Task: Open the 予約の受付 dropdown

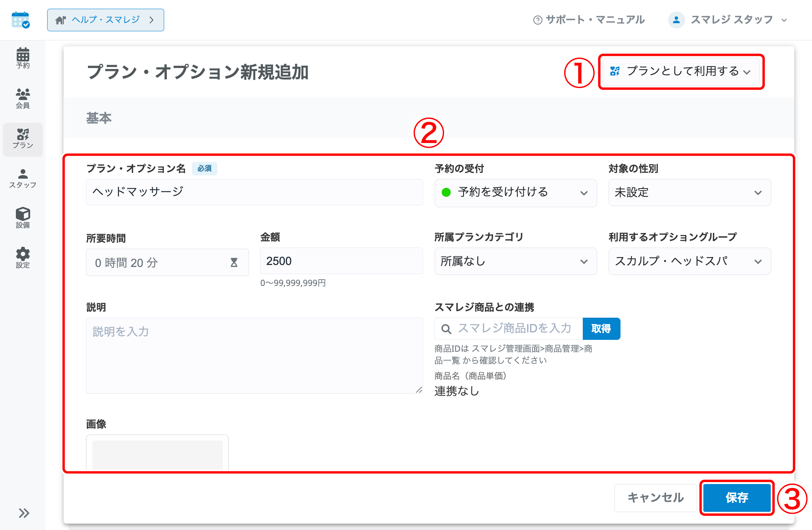Action: 515,193
